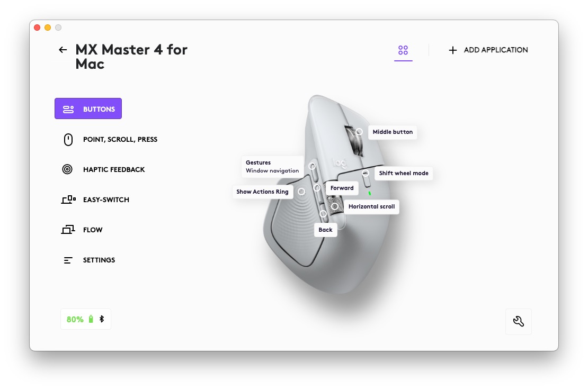Click the Flow screens icon

(x=68, y=230)
